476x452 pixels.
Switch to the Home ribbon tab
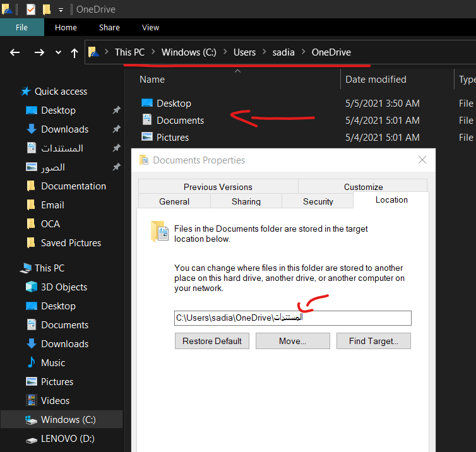(x=66, y=27)
